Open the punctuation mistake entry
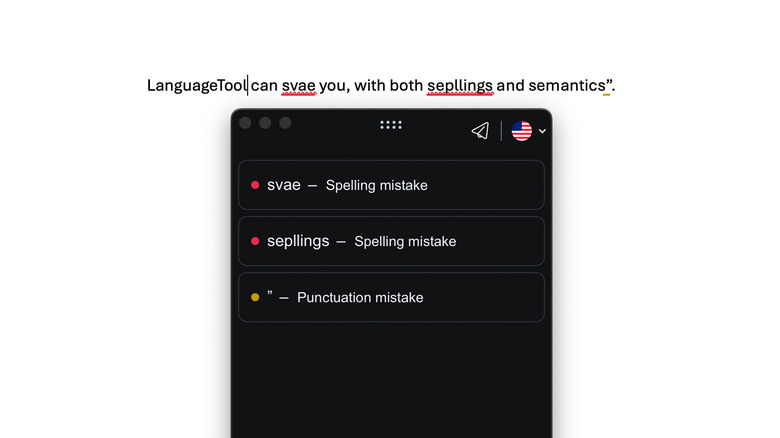780x438 pixels. [x=391, y=297]
